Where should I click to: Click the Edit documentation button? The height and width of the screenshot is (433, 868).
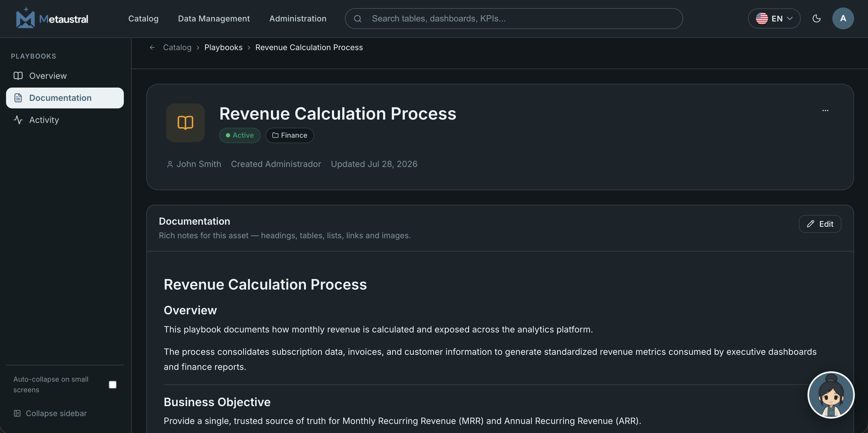pos(820,224)
